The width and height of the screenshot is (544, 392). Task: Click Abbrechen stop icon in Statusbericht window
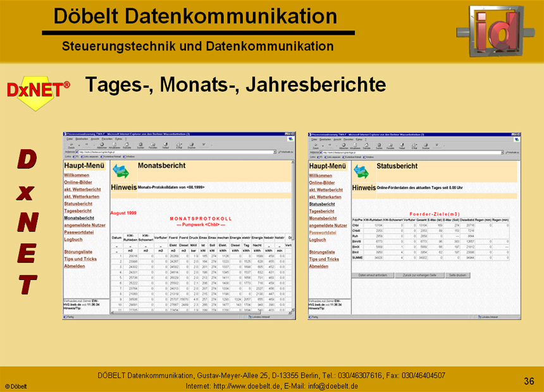343,146
